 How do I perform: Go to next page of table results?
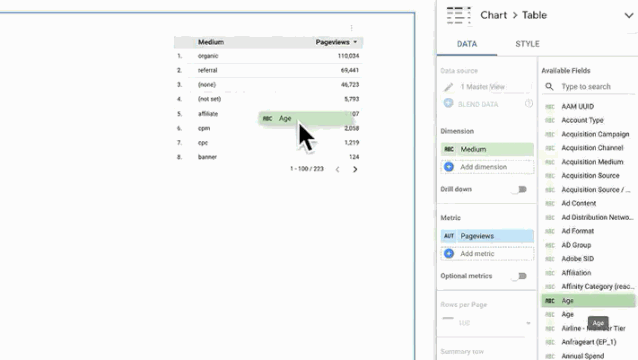point(355,169)
